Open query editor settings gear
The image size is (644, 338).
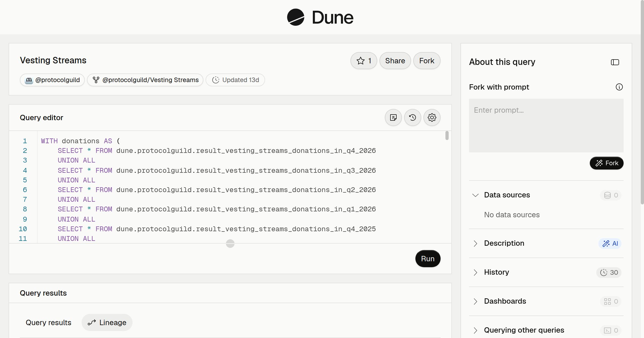432,117
